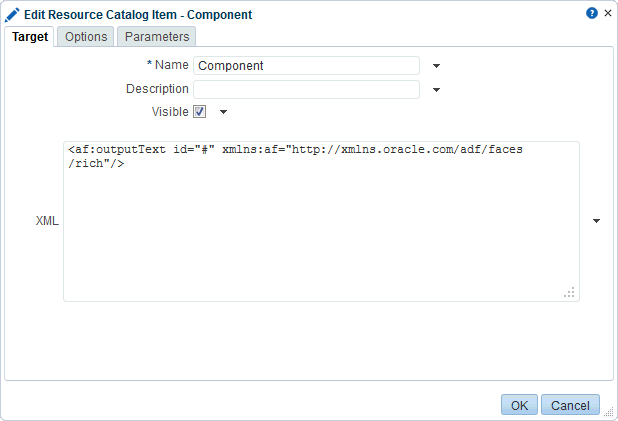This screenshot has width=618, height=421.
Task: Expand the arrow next to Name field
Action: [436, 66]
